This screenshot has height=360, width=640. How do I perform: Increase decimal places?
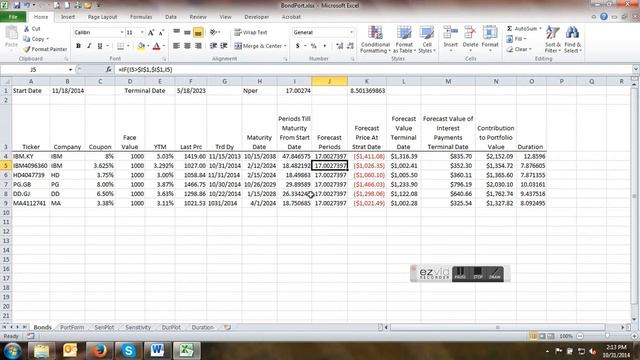point(339,46)
